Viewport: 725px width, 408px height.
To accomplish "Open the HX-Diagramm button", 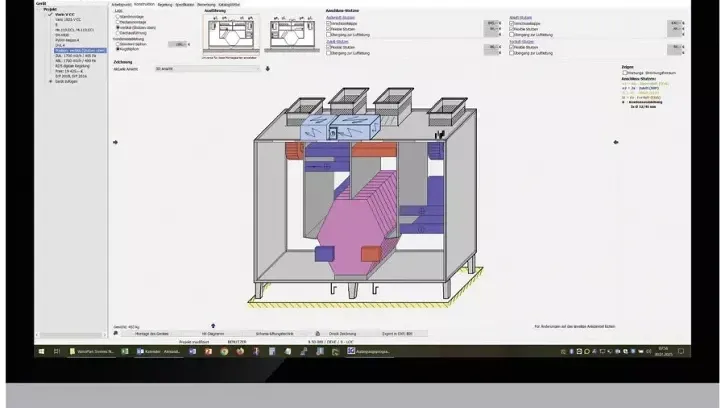I will [213, 334].
